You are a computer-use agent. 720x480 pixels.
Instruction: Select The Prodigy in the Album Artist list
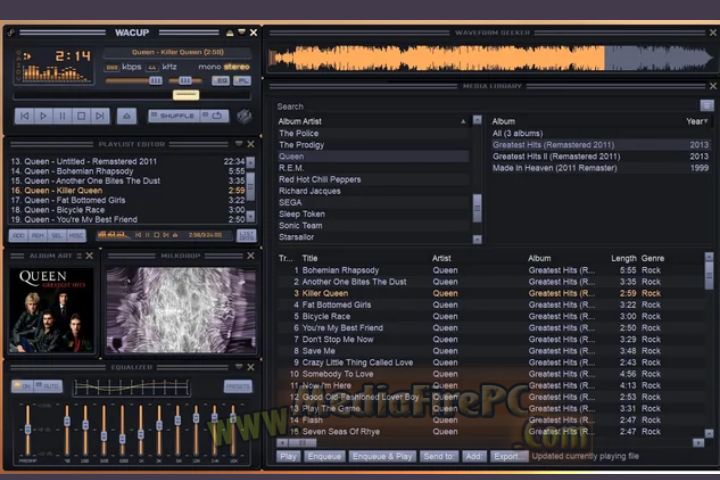[373, 145]
